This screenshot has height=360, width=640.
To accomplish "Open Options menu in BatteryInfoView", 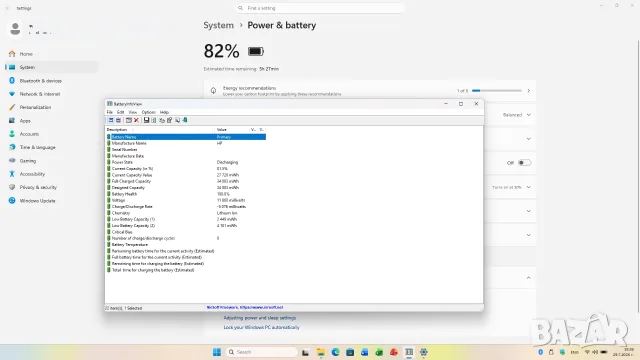I will click(x=149, y=112).
